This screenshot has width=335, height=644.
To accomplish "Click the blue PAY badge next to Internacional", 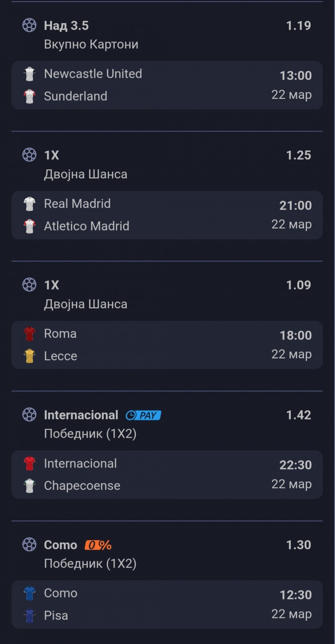I will point(143,415).
